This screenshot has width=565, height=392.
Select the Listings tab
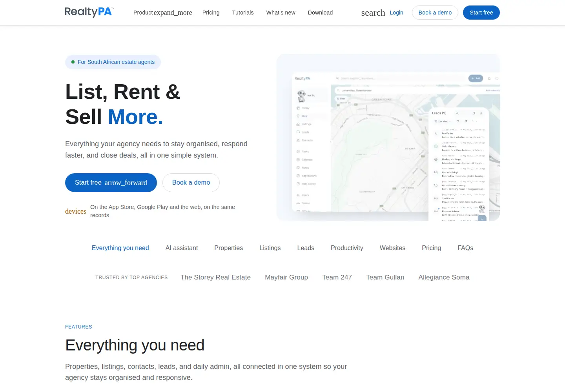click(270, 248)
